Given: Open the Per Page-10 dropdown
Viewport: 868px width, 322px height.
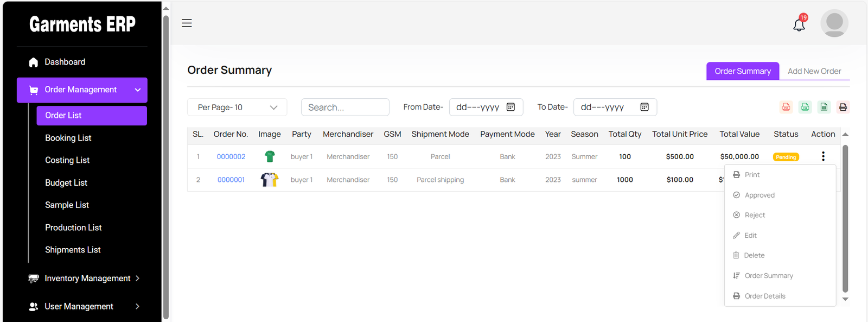Looking at the screenshot, I should 237,108.
